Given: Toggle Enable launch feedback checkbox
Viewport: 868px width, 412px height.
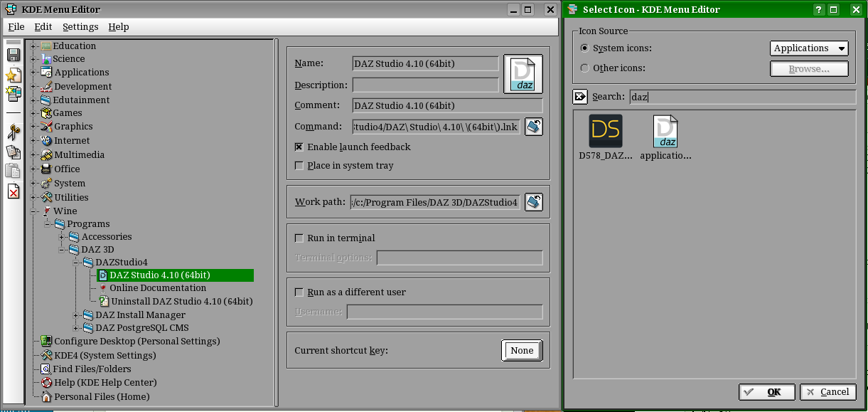Looking at the screenshot, I should pyautogui.click(x=299, y=147).
